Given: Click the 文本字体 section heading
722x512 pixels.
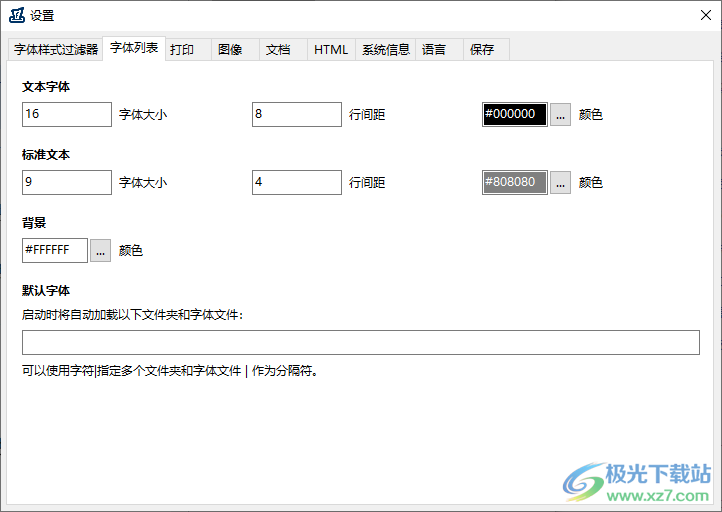Looking at the screenshot, I should [46, 87].
